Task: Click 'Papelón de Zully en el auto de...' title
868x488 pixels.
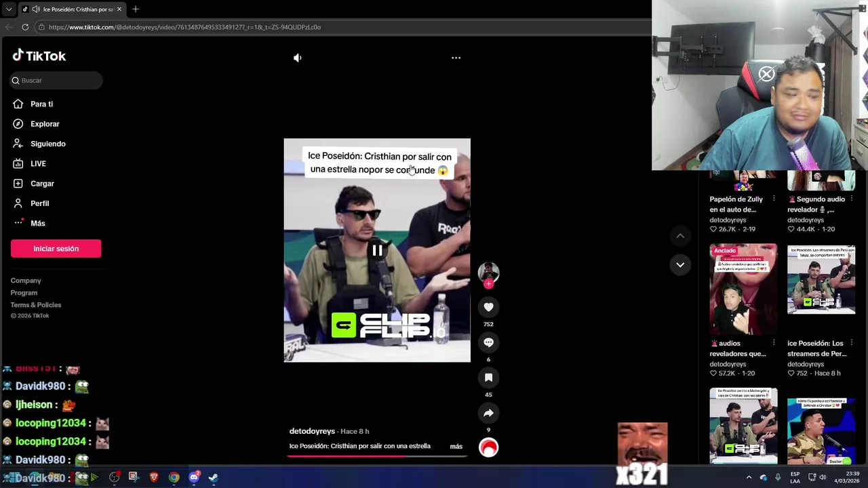Action: (736, 204)
